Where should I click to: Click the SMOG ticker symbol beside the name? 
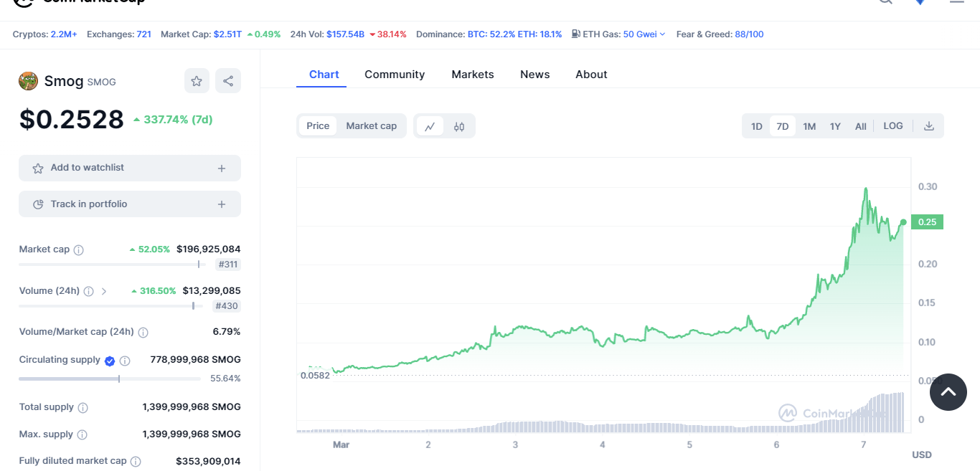101,82
